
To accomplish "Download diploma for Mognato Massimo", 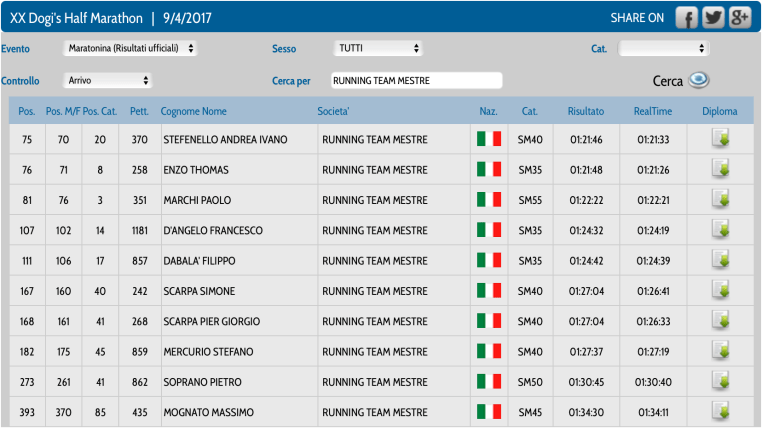I will pos(720,412).
